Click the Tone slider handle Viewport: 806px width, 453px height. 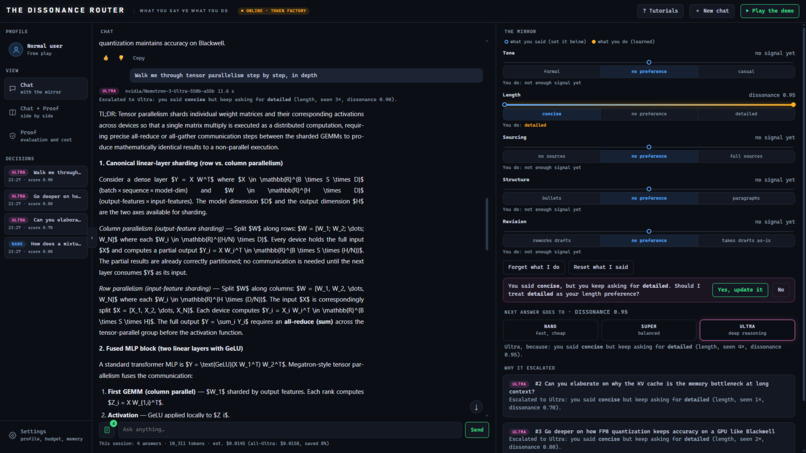[649, 62]
